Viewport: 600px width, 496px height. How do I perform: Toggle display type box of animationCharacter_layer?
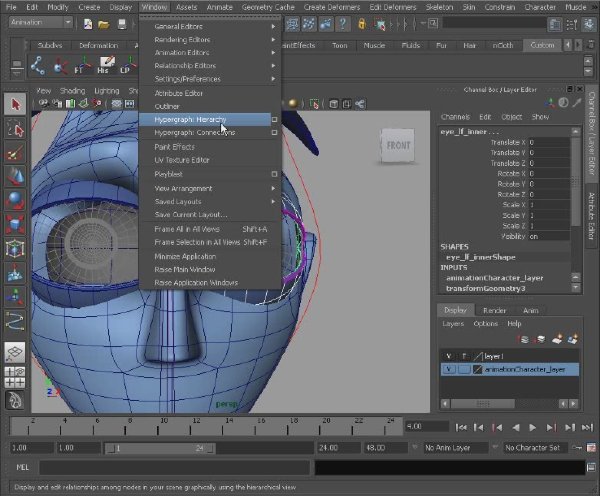(464, 369)
